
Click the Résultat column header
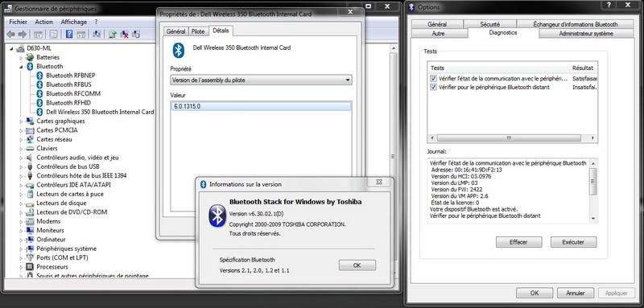[x=584, y=68]
